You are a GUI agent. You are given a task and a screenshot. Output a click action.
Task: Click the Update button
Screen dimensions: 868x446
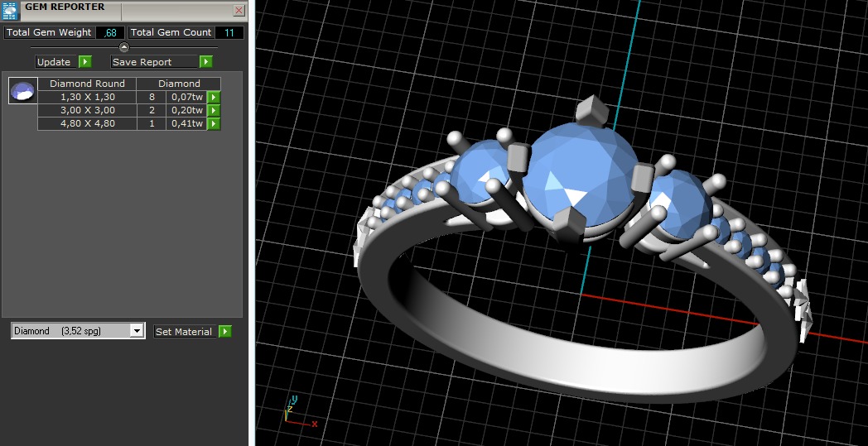(x=56, y=62)
